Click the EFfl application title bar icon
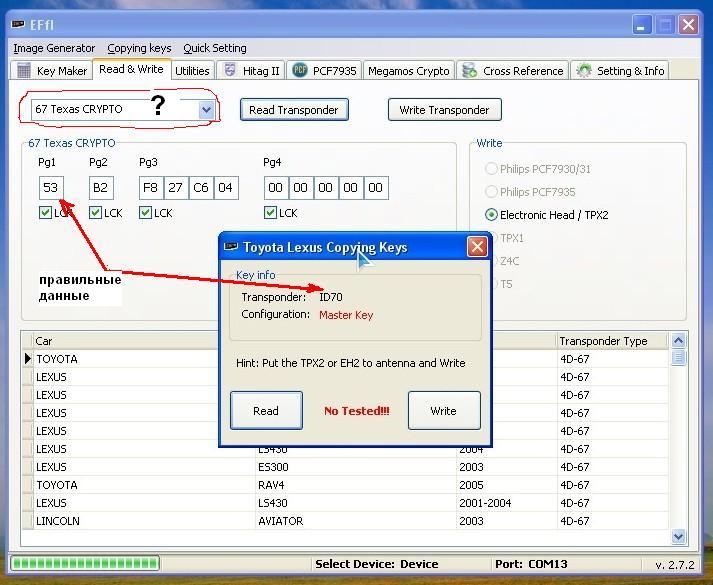 (x=18, y=24)
